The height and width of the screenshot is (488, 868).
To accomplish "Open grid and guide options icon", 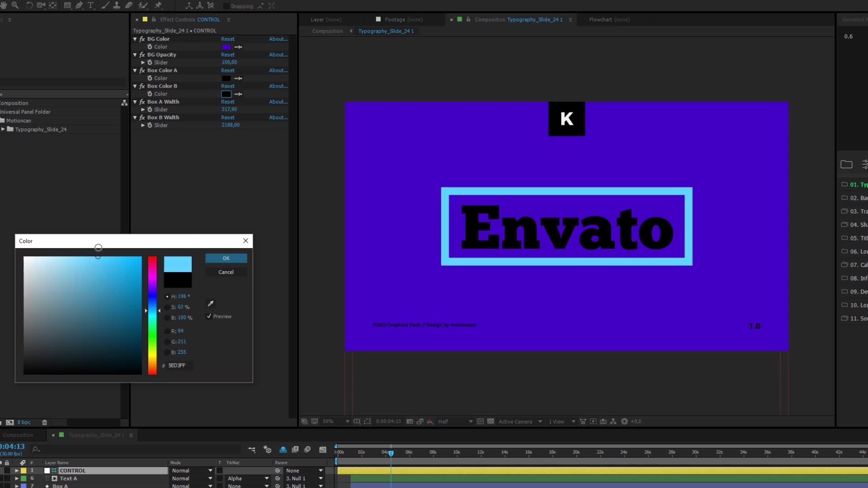I will [357, 421].
